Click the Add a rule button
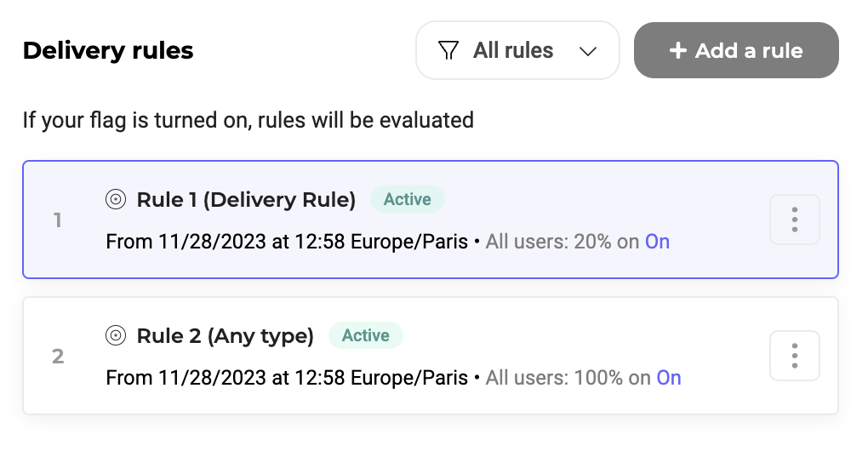The image size is (868, 451). click(x=736, y=51)
